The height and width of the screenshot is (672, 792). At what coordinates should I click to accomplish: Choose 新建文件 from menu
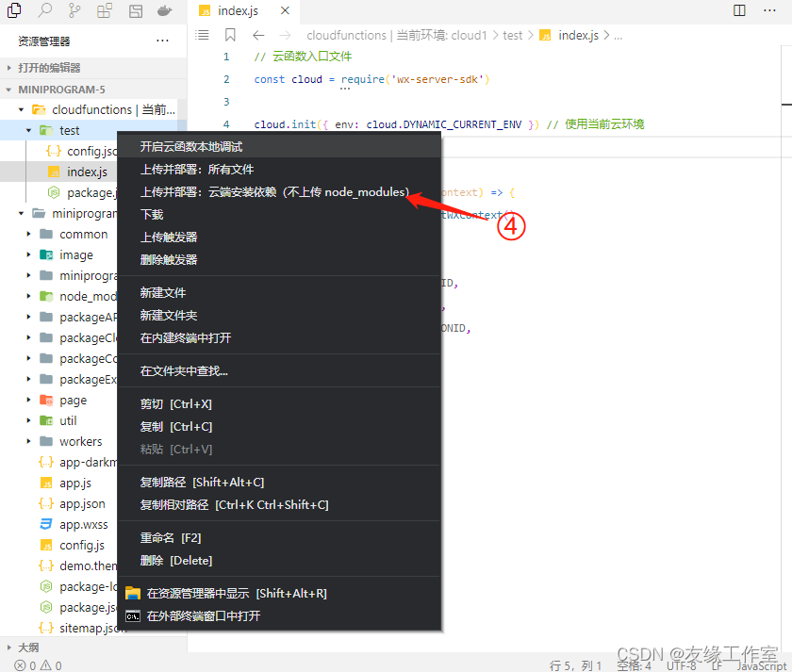pyautogui.click(x=279, y=293)
